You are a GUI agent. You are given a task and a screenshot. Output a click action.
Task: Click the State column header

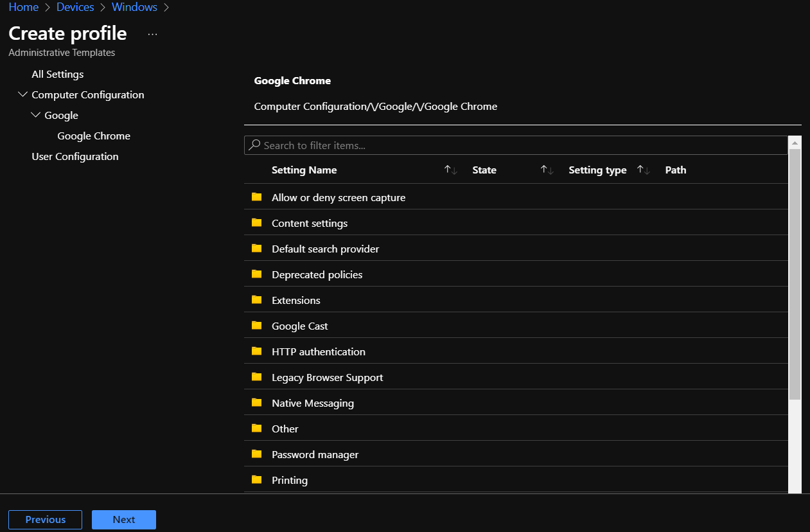coord(484,170)
